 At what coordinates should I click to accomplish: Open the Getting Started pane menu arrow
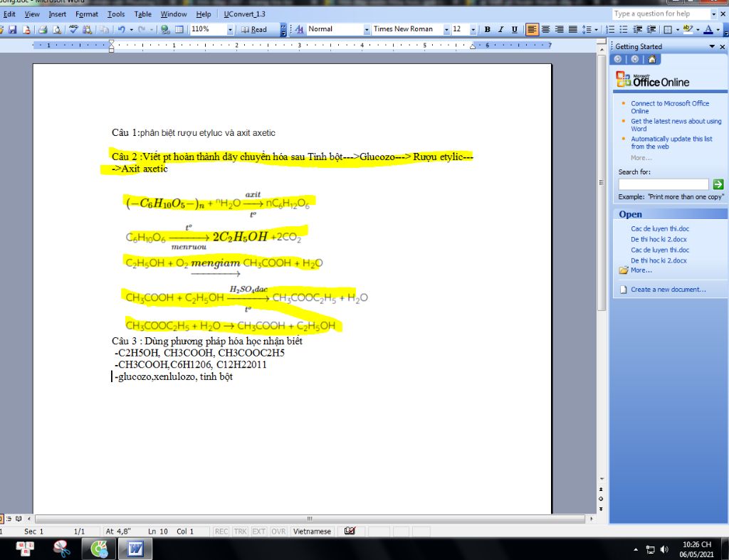[712, 46]
